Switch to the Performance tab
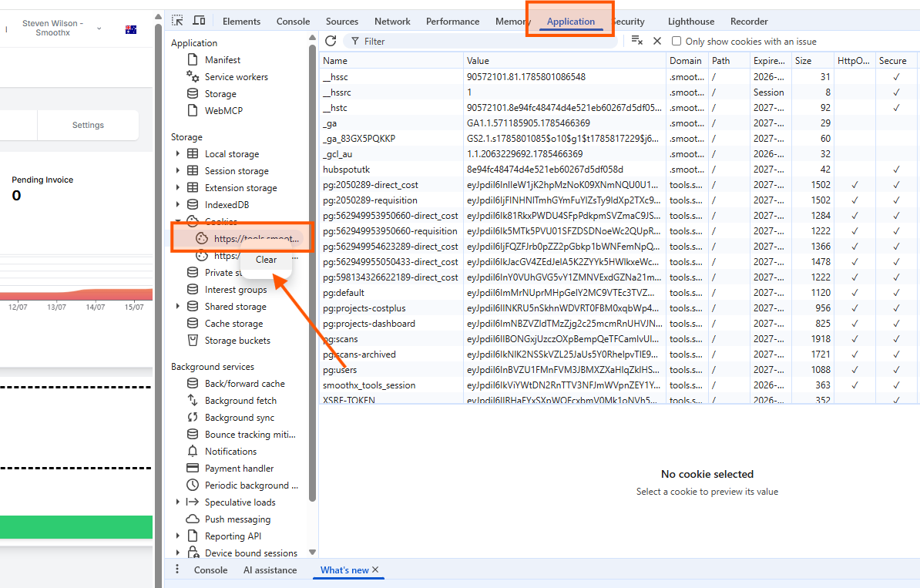920x588 pixels. (452, 21)
